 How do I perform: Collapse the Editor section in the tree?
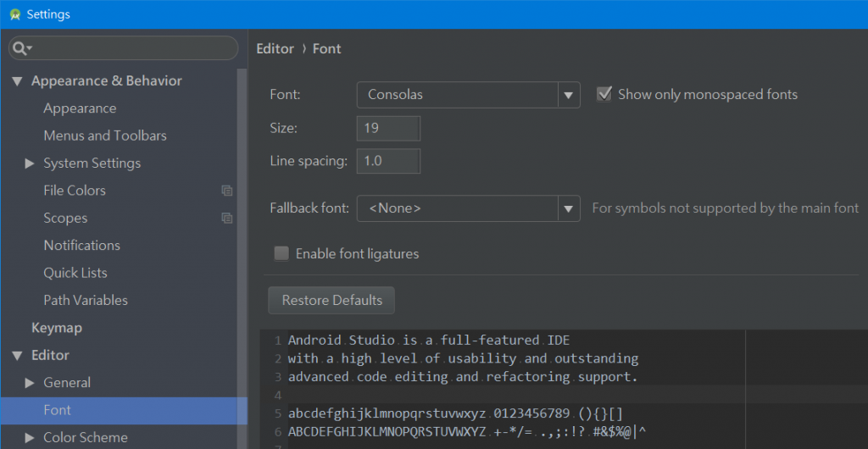[17, 356]
